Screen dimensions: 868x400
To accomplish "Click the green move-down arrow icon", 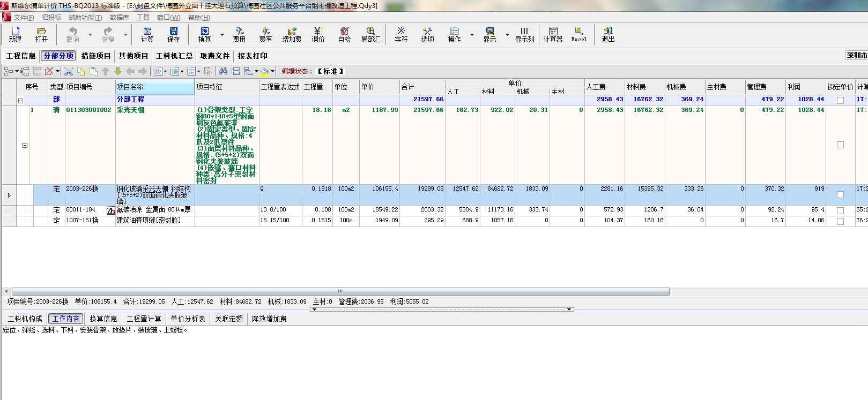I will pos(118,71).
